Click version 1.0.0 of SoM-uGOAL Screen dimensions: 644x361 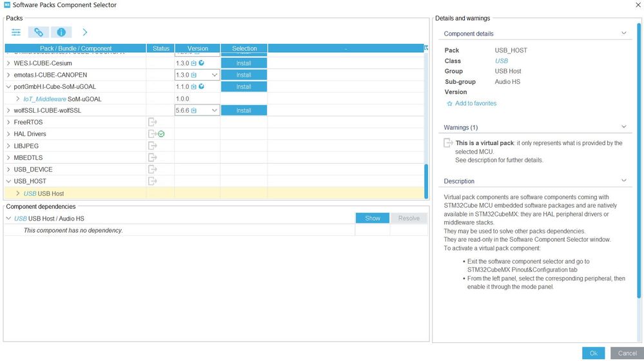point(182,99)
